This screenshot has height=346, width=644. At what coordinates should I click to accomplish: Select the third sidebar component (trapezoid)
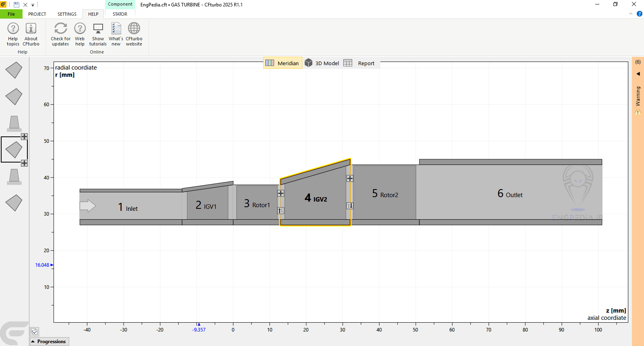coord(14,124)
